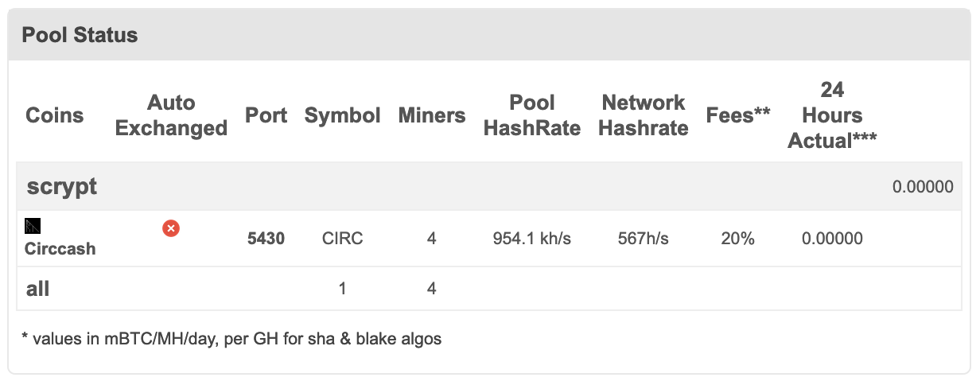
Task: Select the all summary row label
Action: (x=38, y=289)
